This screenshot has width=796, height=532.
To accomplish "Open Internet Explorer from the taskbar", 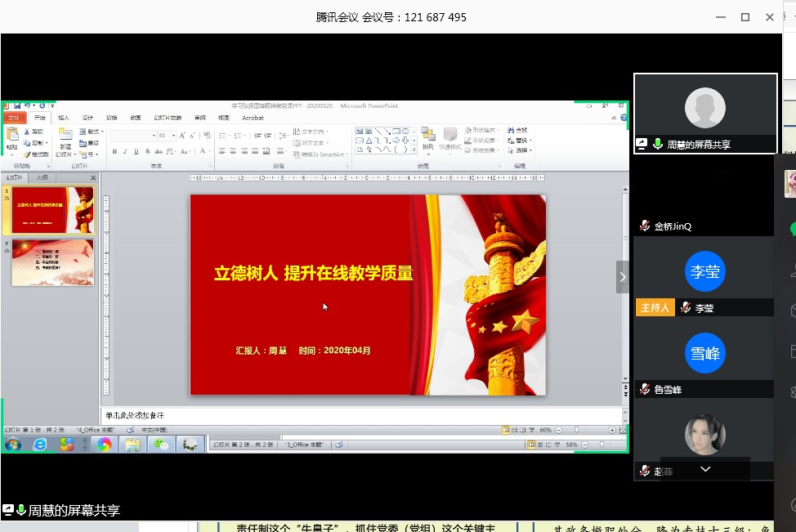I will (39, 445).
